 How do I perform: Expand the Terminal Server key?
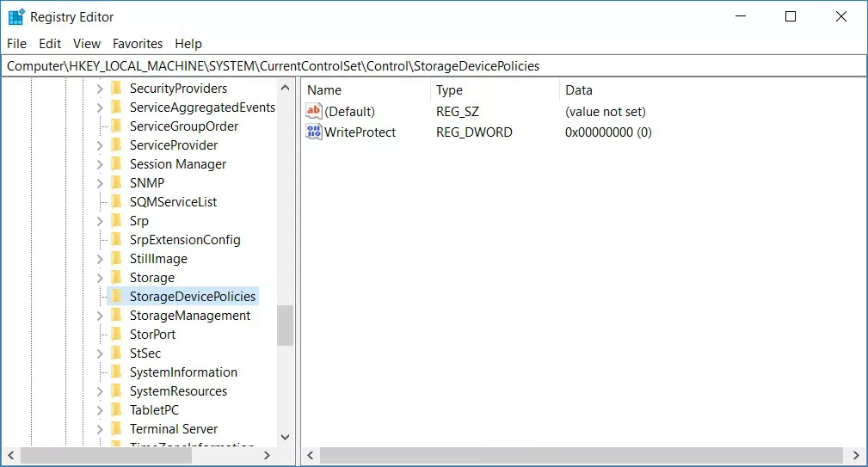click(100, 429)
